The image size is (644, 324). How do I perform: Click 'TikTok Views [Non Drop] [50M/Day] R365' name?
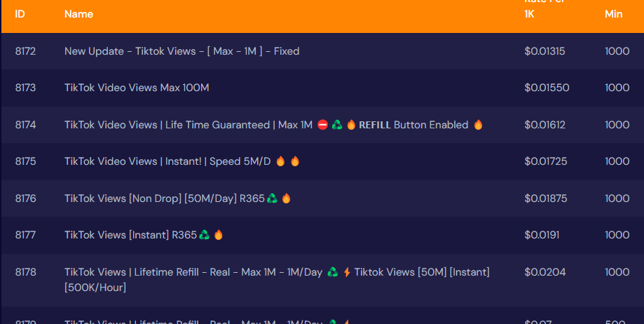click(164, 198)
